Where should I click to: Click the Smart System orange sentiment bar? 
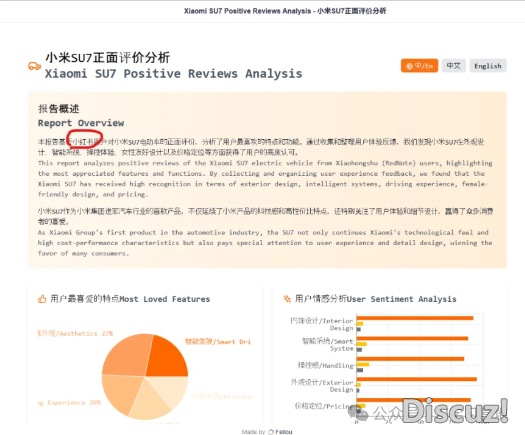[x=412, y=339]
